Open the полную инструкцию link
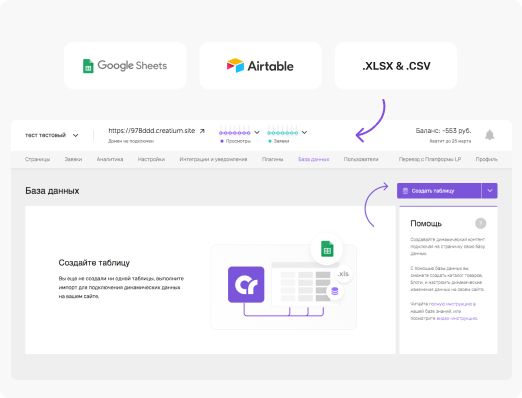Screen dimensions: 522x398 click(x=450, y=304)
